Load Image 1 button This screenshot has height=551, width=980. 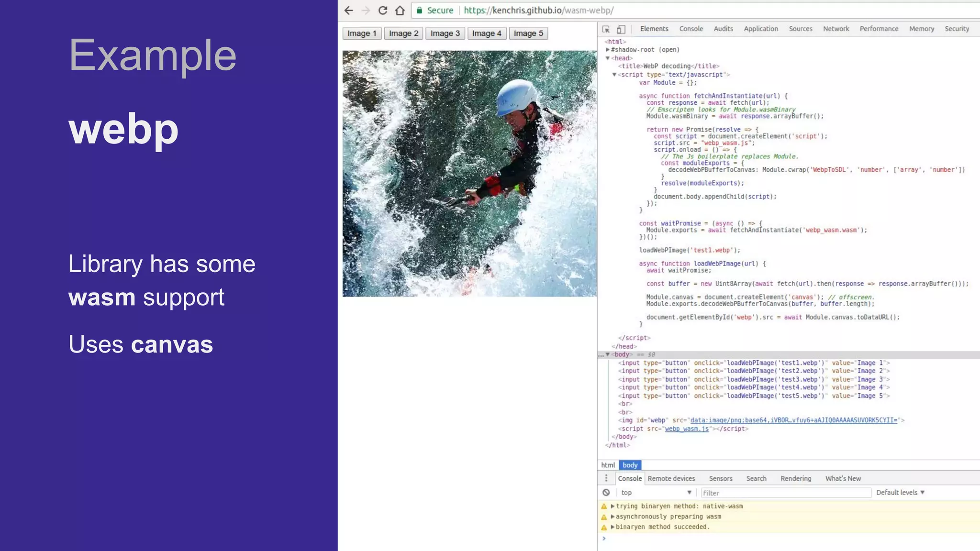[362, 33]
